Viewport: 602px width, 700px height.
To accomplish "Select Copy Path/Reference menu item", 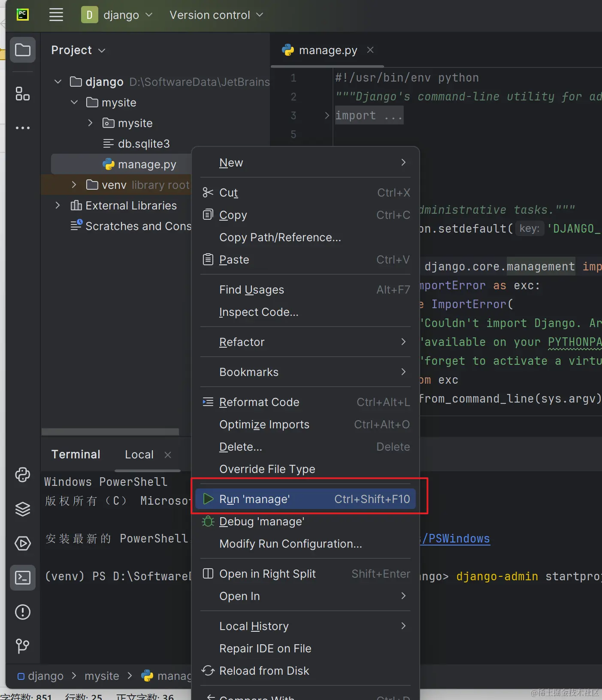I will [306, 237].
